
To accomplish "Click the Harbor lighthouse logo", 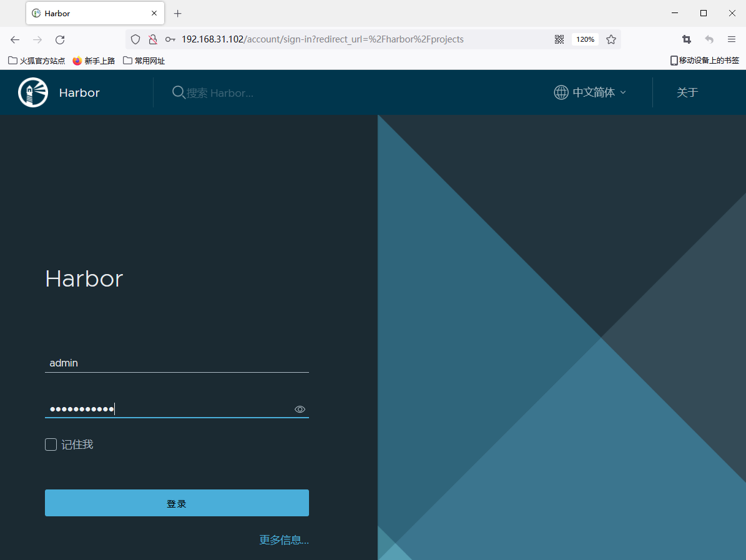I will click(x=33, y=92).
